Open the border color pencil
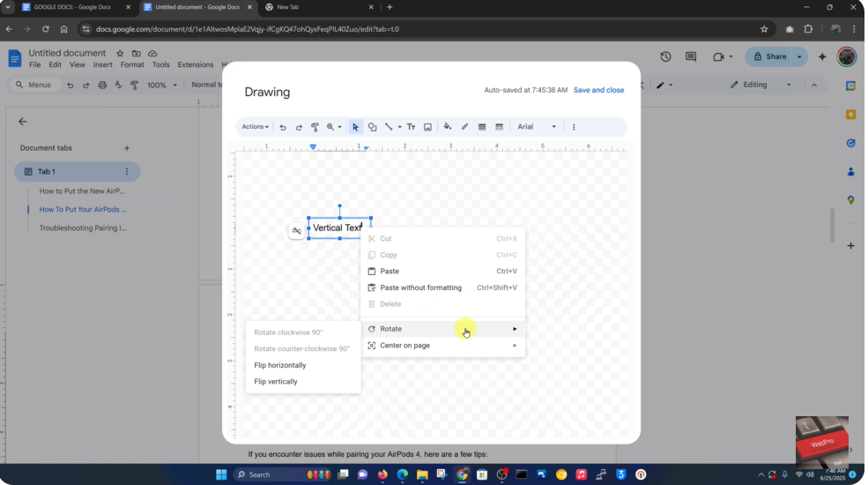Screen dimensions: 868x485 pyautogui.click(x=465, y=127)
